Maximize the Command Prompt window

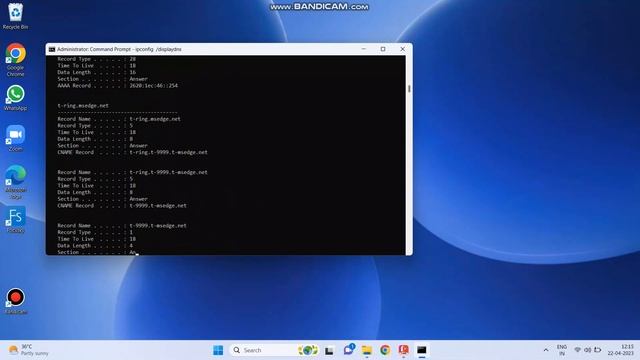point(383,49)
